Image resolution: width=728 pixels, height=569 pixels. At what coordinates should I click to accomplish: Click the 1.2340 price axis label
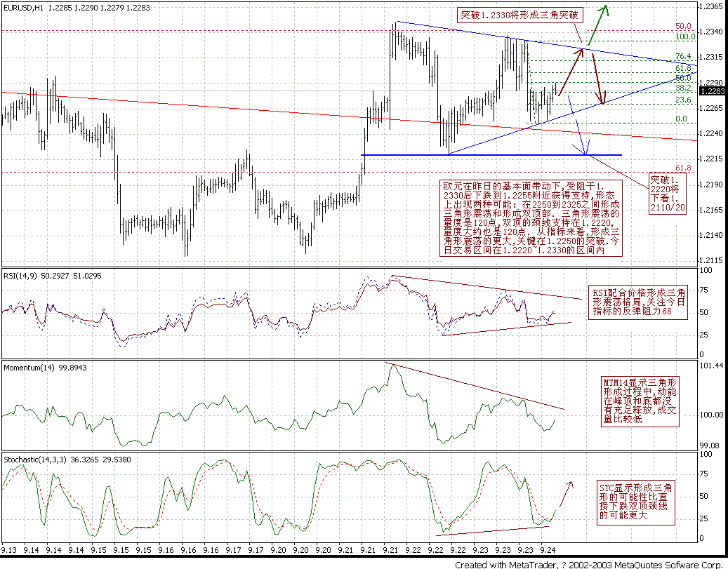click(711, 32)
